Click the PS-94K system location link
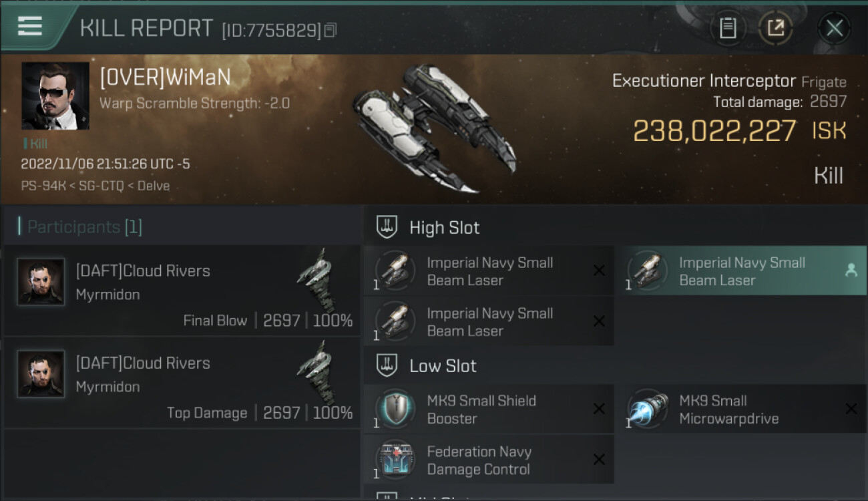This screenshot has width=868, height=501. [x=42, y=186]
